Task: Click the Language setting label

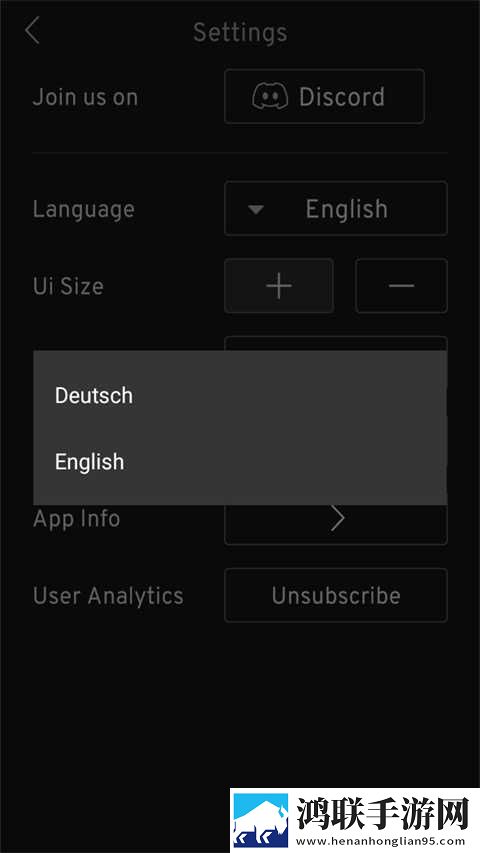Action: (84, 209)
